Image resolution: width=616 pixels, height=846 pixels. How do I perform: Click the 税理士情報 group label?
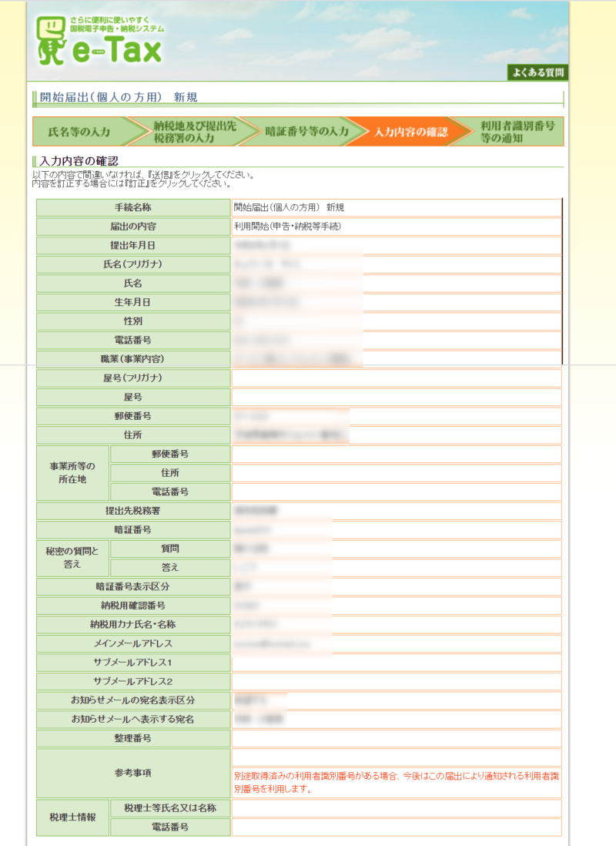[72, 817]
